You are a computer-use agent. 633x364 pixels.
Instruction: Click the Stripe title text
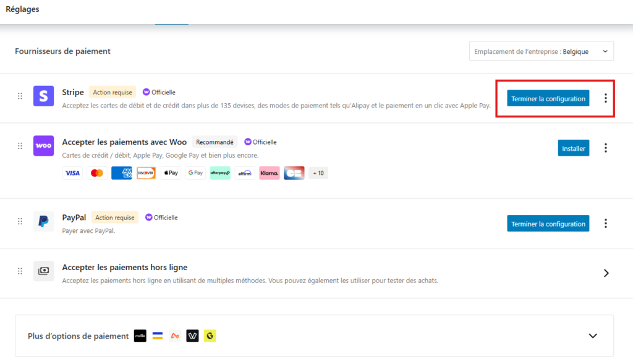click(x=73, y=92)
